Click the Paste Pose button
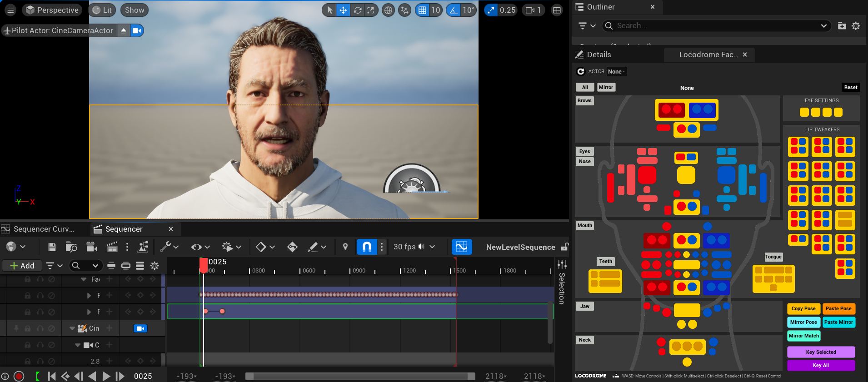The height and width of the screenshot is (382, 868). tap(838, 308)
